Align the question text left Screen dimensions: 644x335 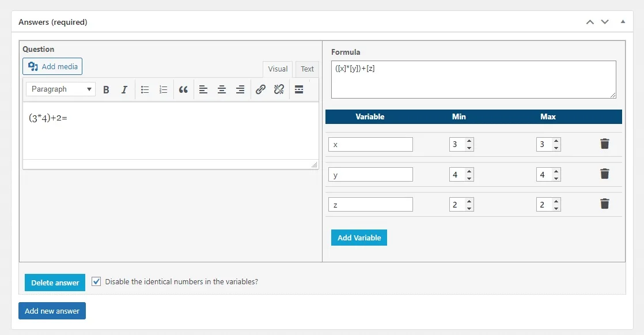point(202,89)
